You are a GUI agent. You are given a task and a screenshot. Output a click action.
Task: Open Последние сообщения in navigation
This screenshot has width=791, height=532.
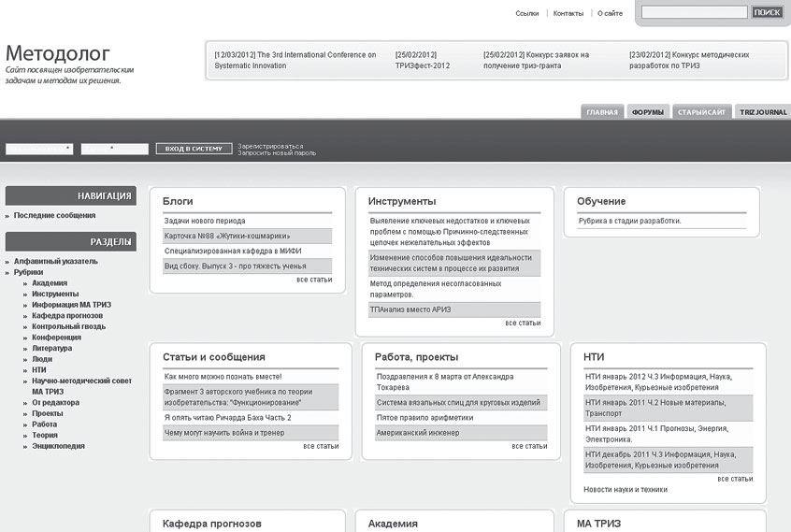coord(54,215)
